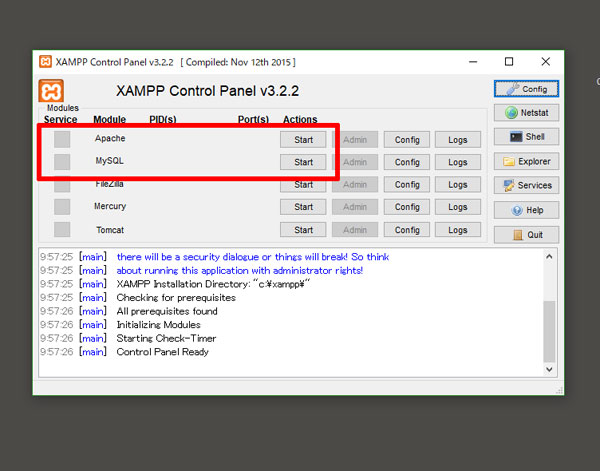Screen dimensions: 600x471
Task: Open the Config for FileZilla
Action: point(407,184)
